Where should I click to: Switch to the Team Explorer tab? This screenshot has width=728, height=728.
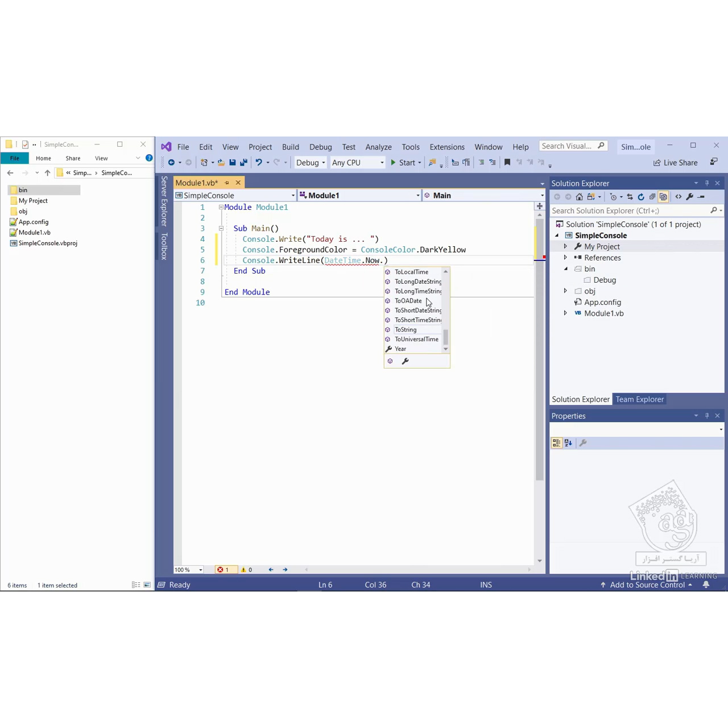click(639, 399)
